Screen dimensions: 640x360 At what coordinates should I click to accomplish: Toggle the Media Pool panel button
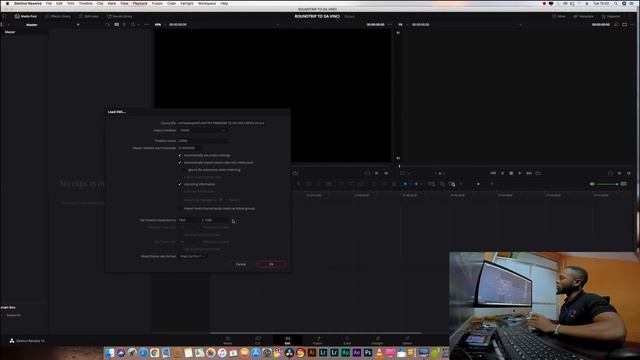point(26,16)
